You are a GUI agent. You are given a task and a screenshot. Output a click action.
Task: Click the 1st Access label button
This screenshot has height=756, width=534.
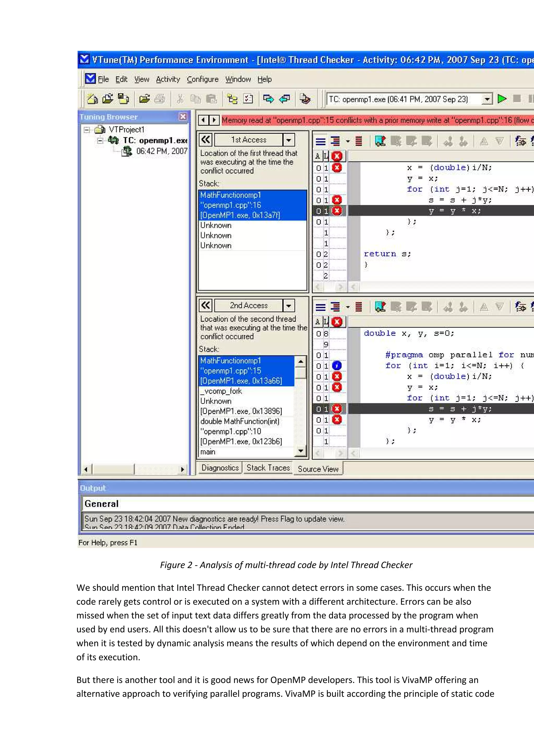coord(248,140)
